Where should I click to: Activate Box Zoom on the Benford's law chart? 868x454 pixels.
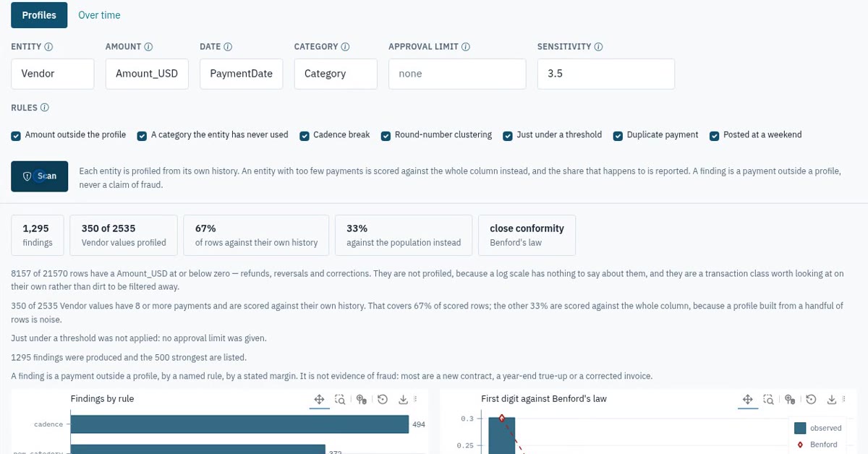pos(769,399)
